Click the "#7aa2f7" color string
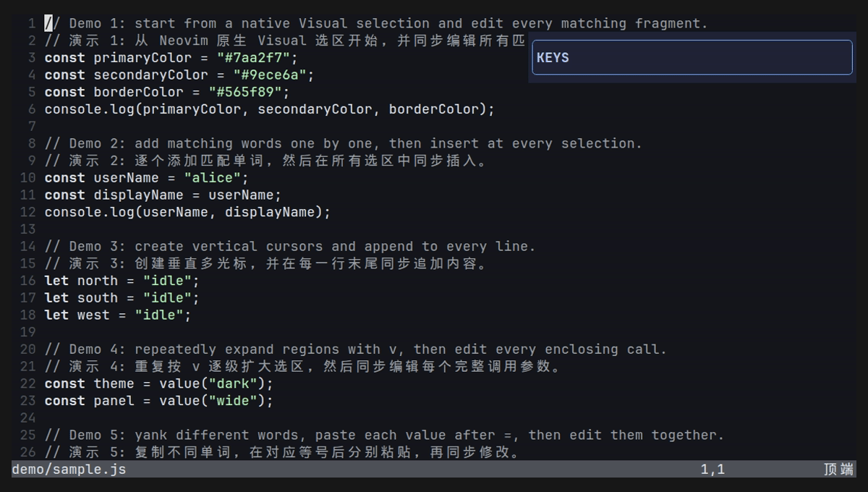Viewport: 868px width, 492px height. (x=257, y=58)
